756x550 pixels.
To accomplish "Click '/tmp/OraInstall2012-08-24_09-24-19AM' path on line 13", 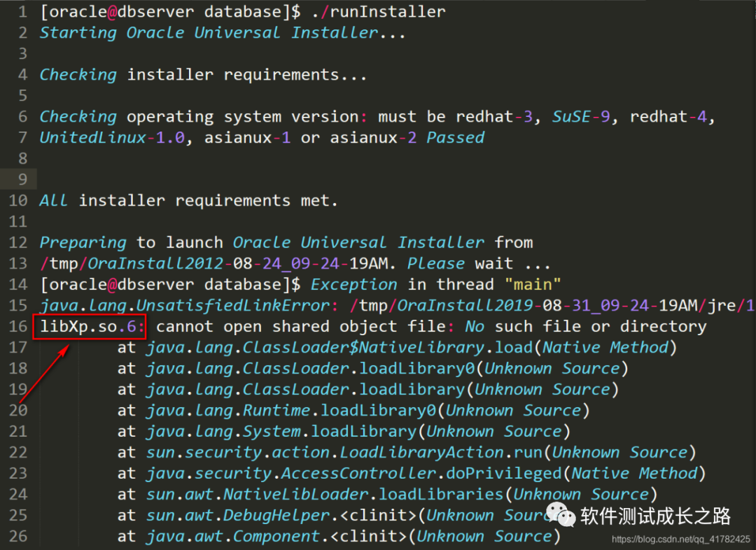I will pos(214,264).
